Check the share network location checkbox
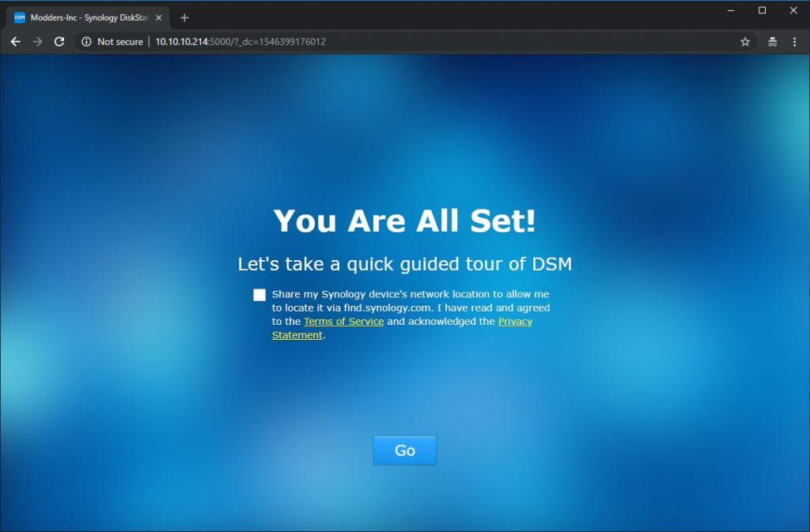810x532 pixels. [x=259, y=295]
